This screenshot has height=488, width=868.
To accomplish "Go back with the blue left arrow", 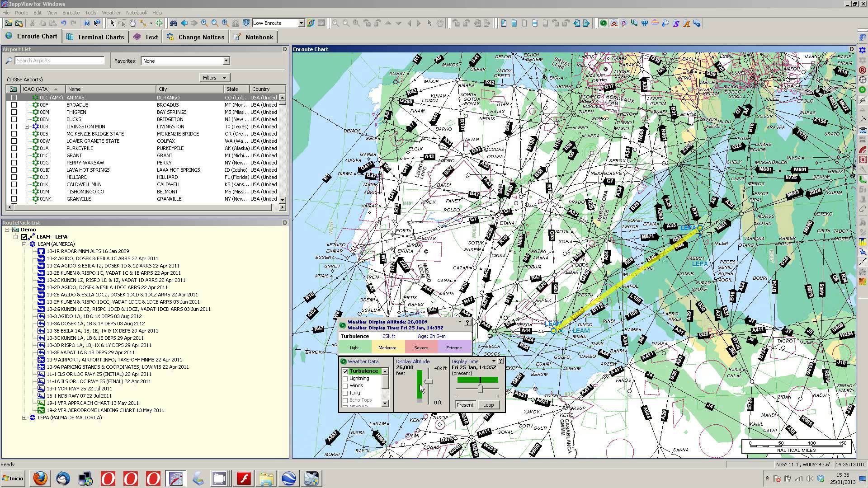I will click(184, 23).
